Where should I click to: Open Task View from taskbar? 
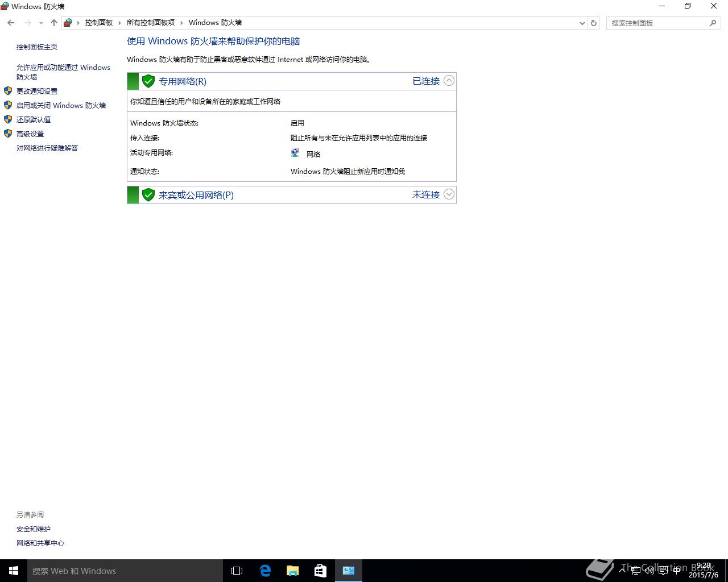tap(237, 571)
